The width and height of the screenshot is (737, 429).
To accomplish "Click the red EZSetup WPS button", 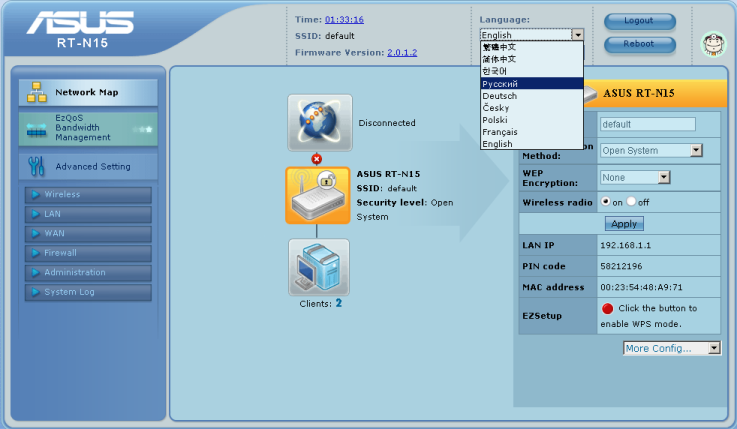I will (607, 309).
